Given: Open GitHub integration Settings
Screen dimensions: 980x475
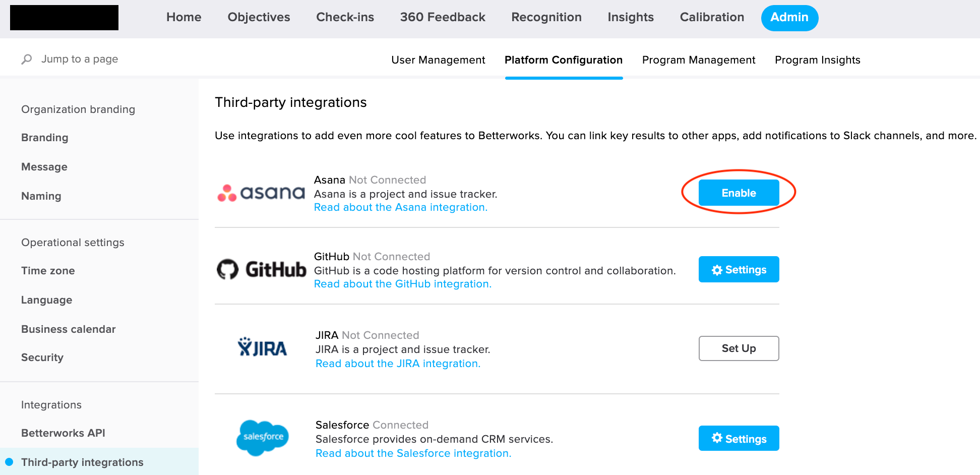Looking at the screenshot, I should 739,269.
